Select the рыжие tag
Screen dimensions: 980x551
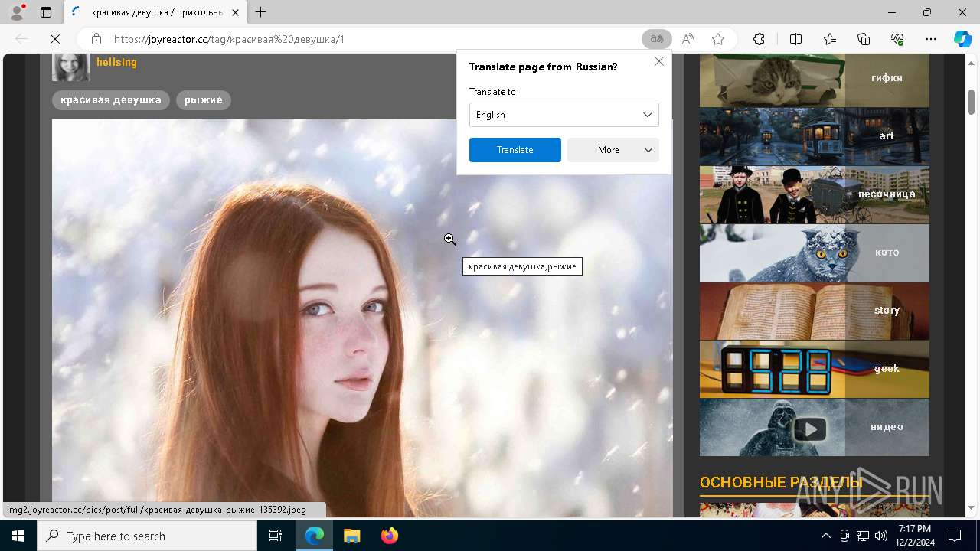click(204, 99)
